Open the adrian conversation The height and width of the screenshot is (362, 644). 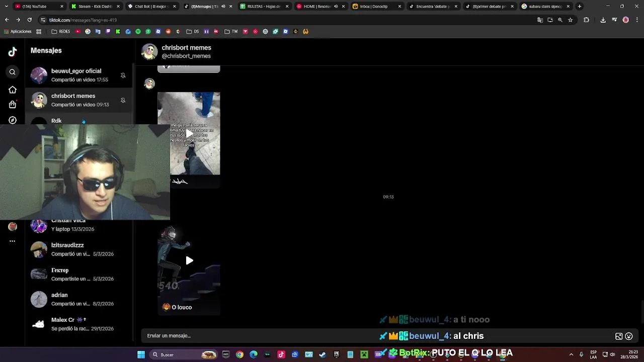(x=79, y=299)
